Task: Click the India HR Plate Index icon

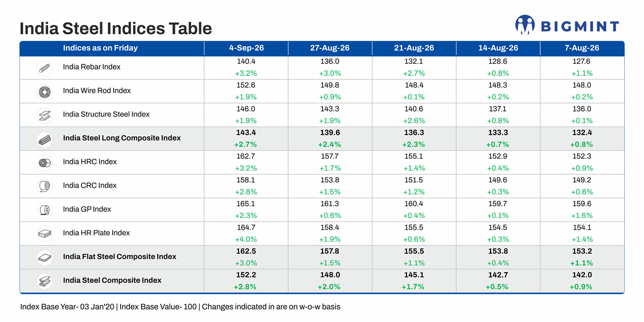Action: 44,233
